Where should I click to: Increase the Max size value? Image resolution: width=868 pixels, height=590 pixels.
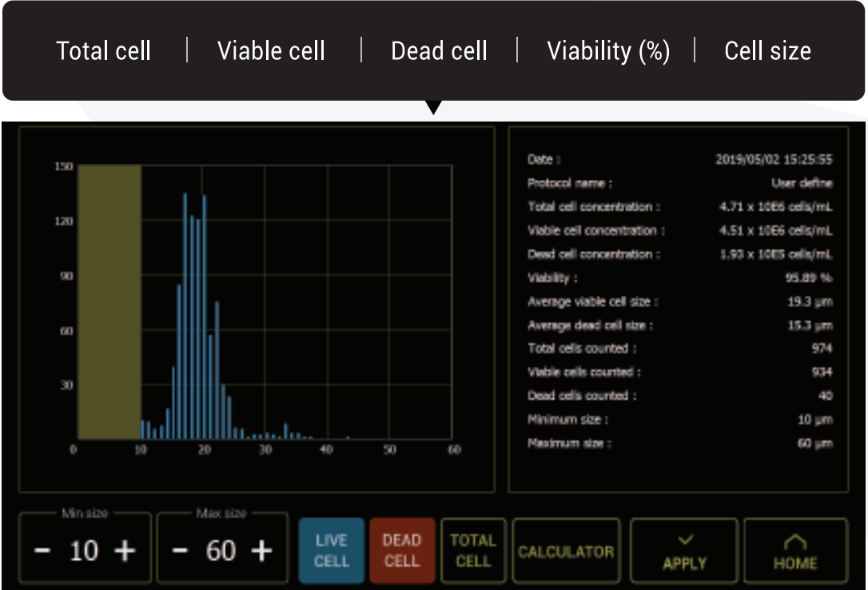(x=261, y=551)
